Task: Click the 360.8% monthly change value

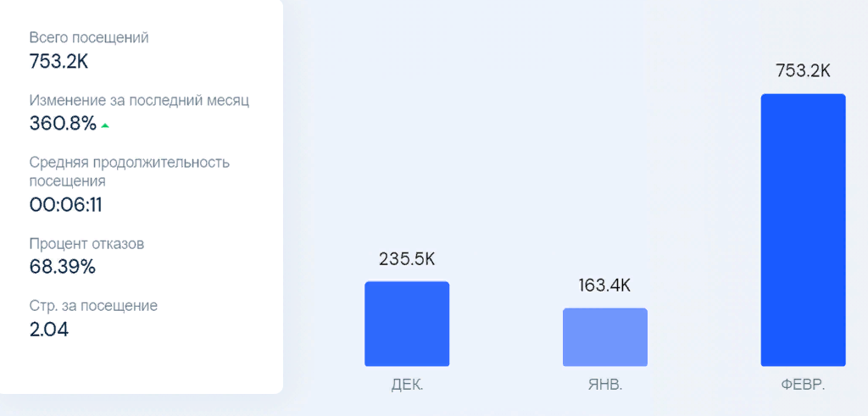Action: 63,124
